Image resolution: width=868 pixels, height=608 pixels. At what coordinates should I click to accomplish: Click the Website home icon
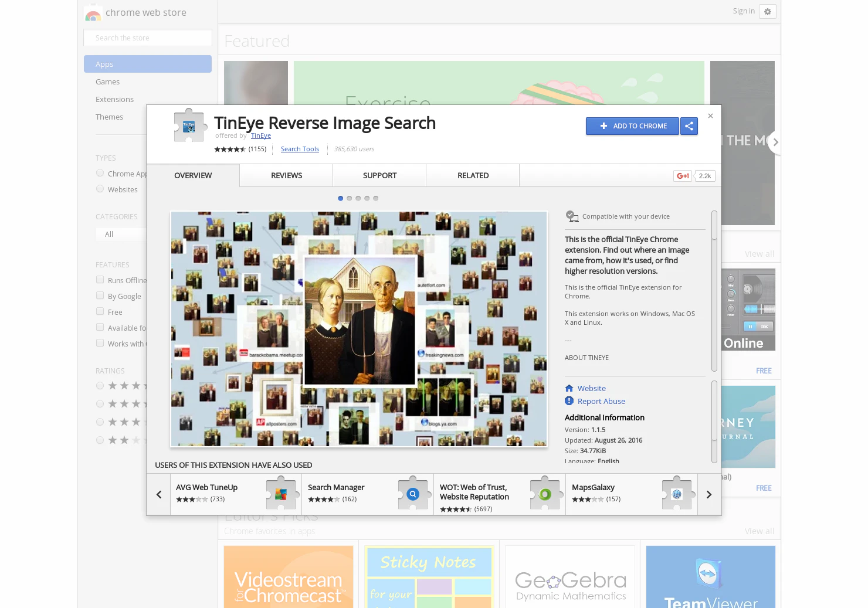point(569,388)
